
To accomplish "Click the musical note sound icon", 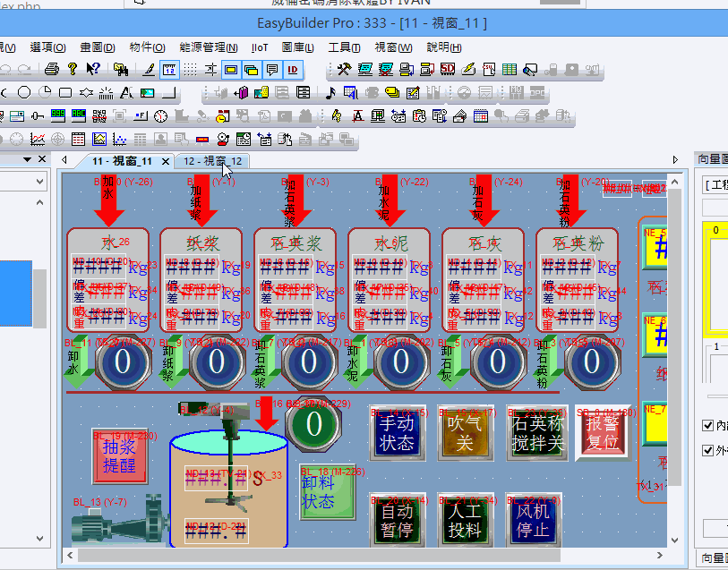I will pos(330,92).
